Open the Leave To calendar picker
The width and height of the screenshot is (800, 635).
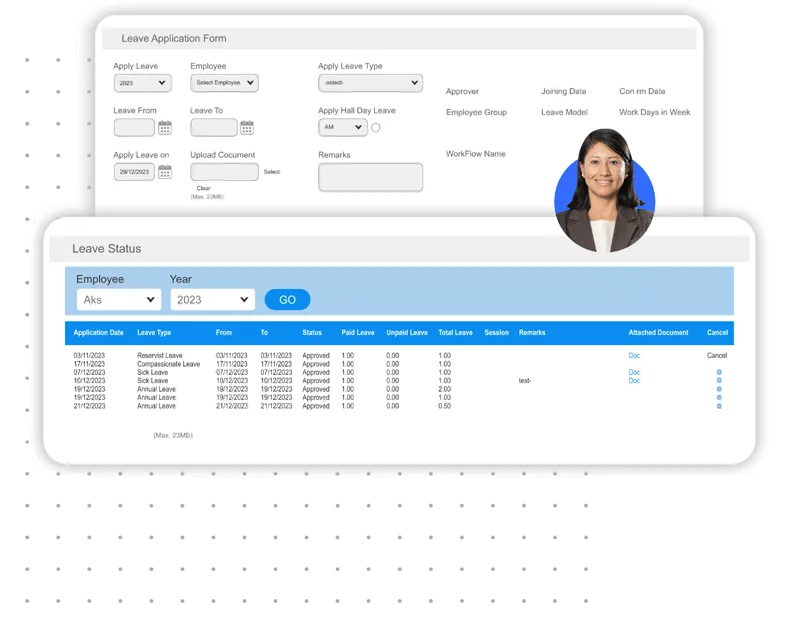click(x=246, y=127)
